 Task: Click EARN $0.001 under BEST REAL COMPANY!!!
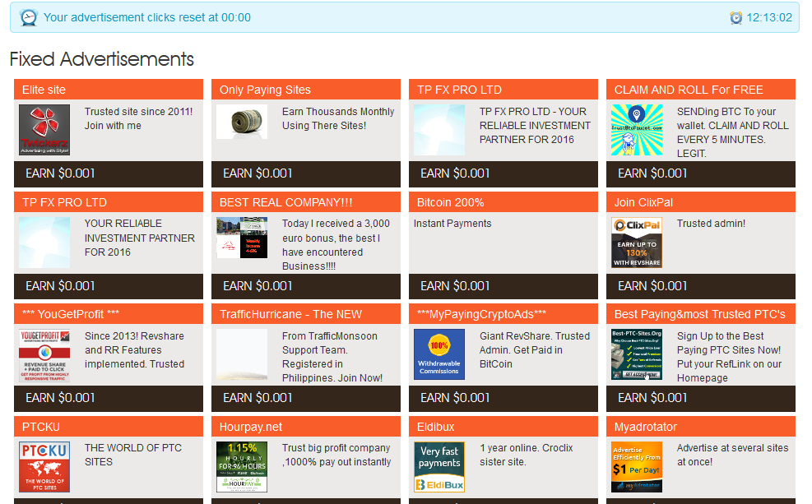[x=305, y=286]
